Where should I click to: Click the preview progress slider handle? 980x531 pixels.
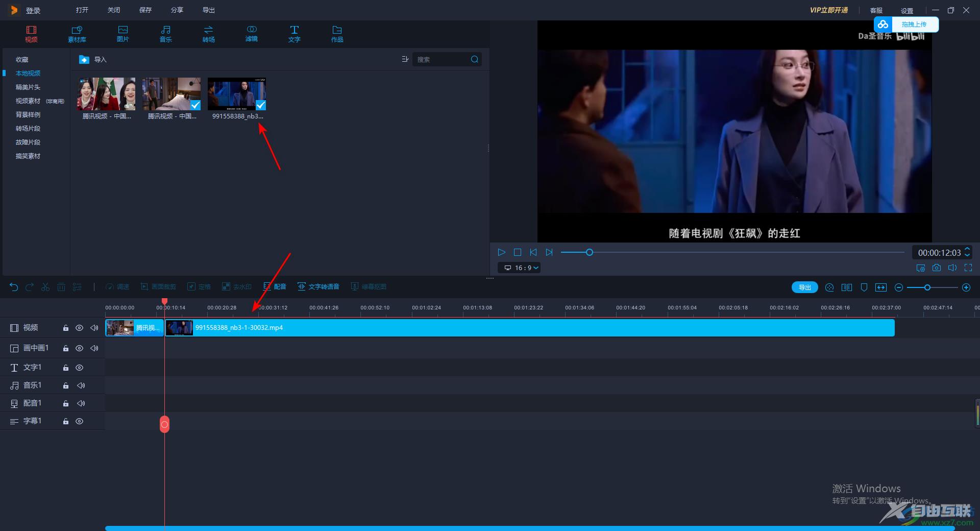click(x=589, y=252)
